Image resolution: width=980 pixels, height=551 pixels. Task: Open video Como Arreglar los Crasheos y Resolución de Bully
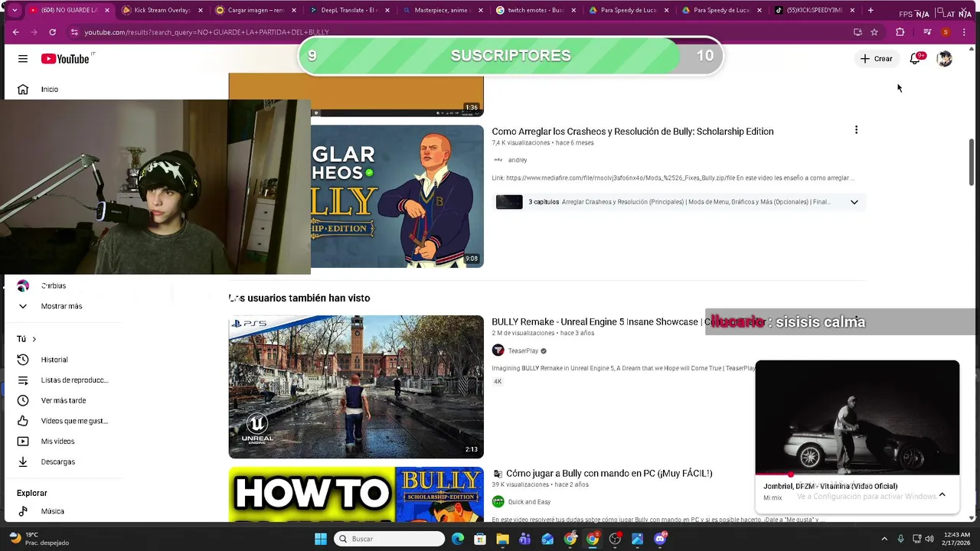(x=632, y=132)
